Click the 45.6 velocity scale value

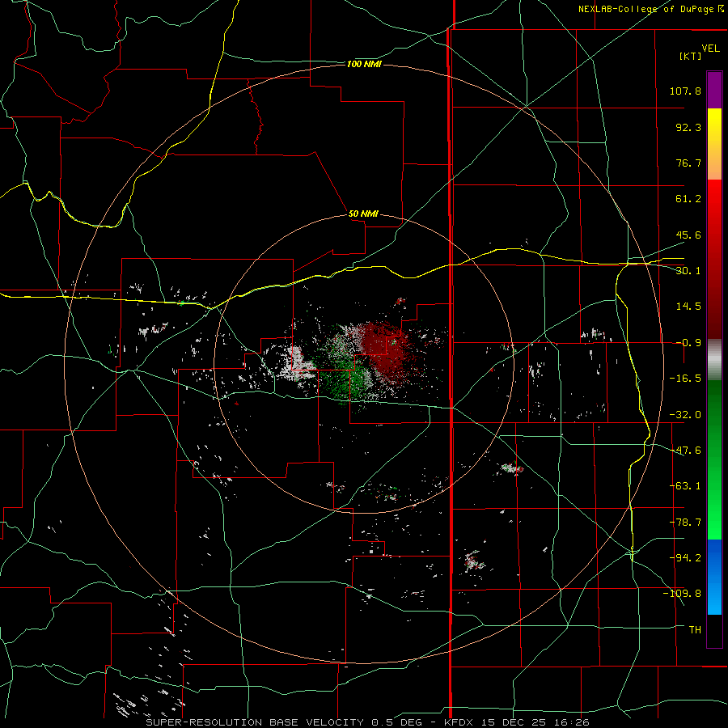click(x=688, y=235)
